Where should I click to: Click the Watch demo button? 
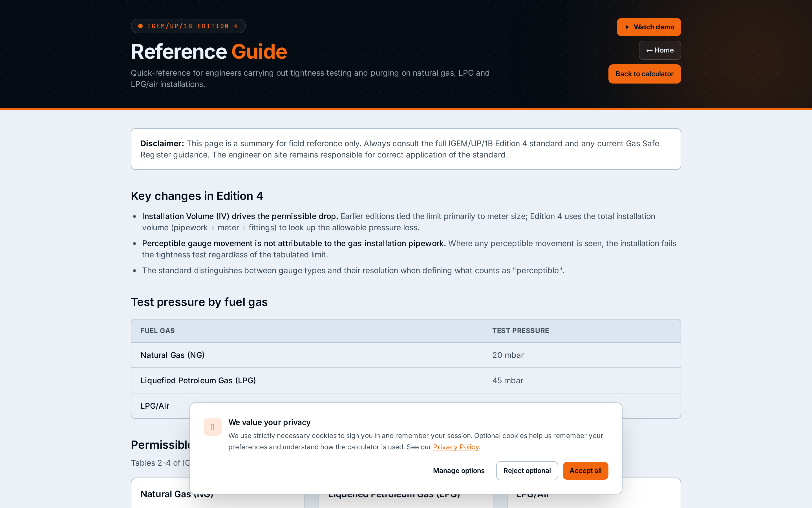click(648, 27)
